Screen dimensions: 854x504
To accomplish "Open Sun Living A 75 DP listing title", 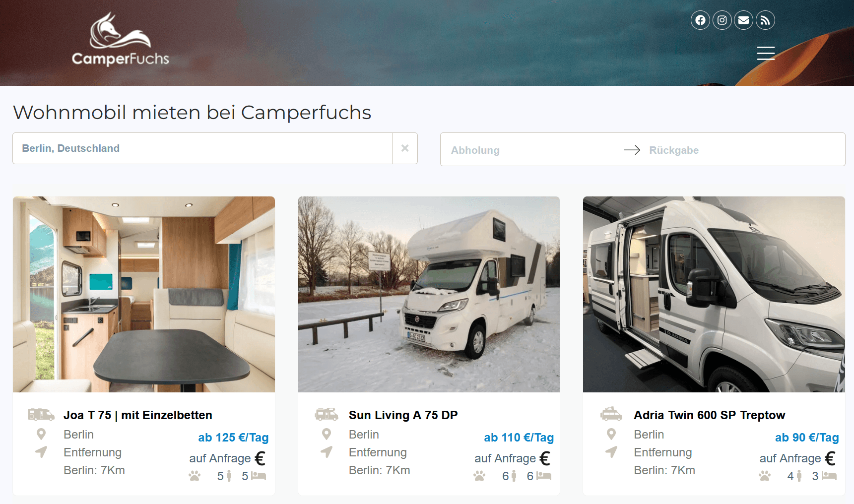I will (x=403, y=415).
